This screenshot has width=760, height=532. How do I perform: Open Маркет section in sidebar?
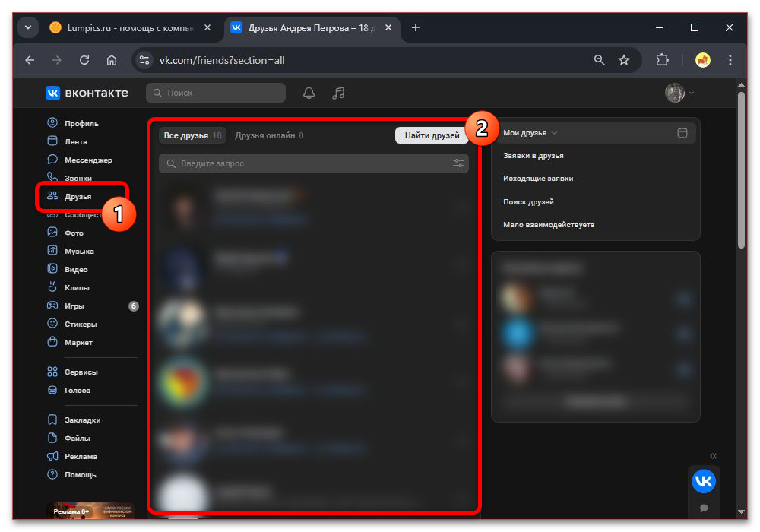click(x=69, y=342)
